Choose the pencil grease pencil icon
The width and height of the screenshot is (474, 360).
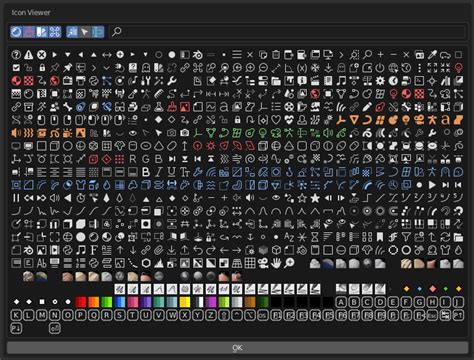(x=367, y=107)
